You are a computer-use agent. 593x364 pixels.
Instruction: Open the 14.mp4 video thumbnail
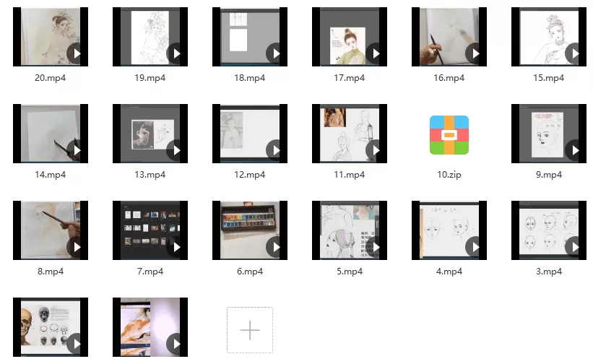click(50, 134)
